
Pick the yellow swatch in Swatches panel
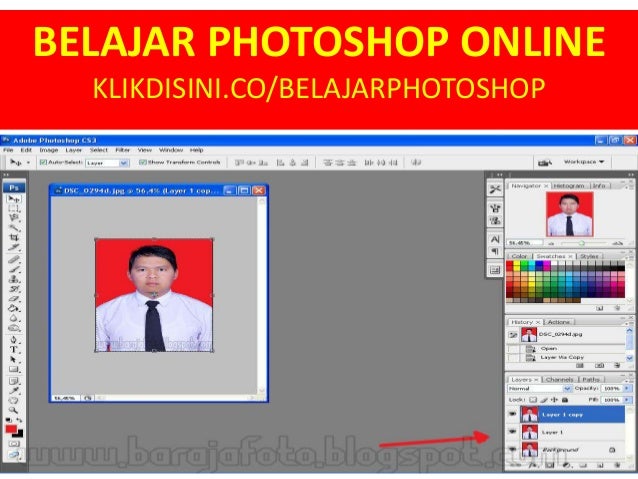coord(517,265)
